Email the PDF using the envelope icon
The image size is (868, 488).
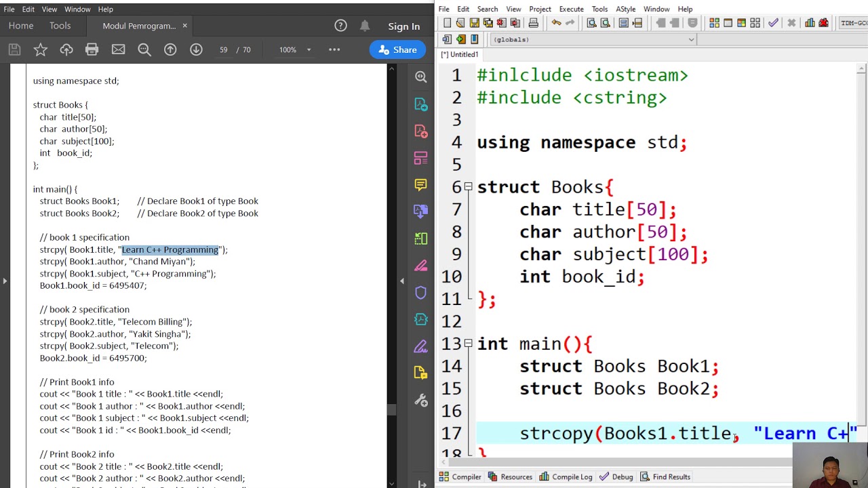(x=118, y=49)
